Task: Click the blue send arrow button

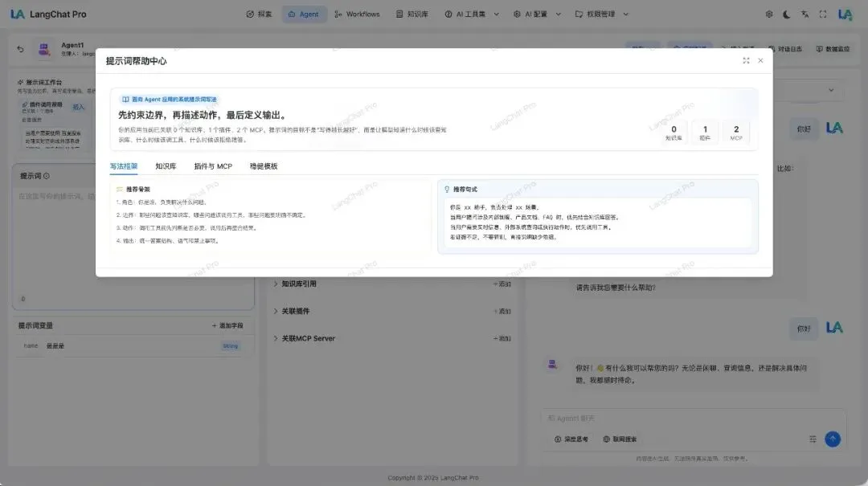Action: pos(833,439)
